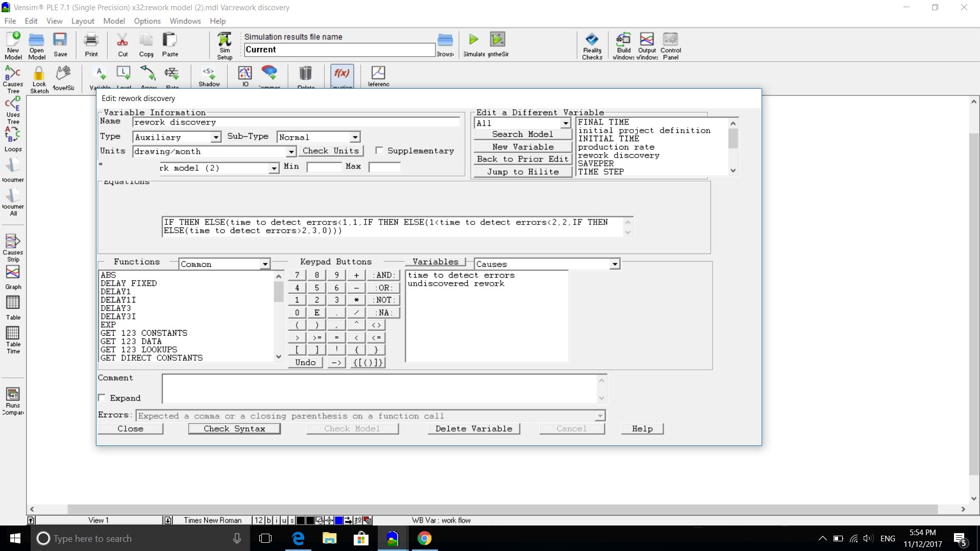Select the Shadow variable tool
The image size is (980, 551).
point(209,77)
